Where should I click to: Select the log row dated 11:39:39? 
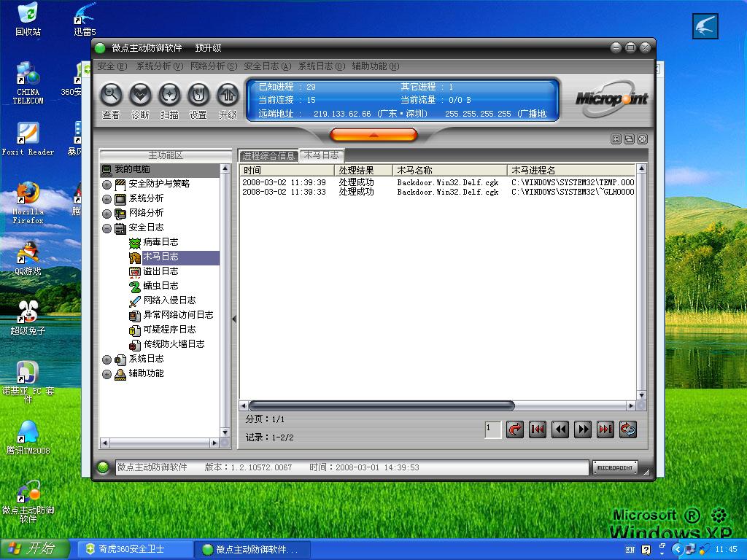(x=438, y=182)
